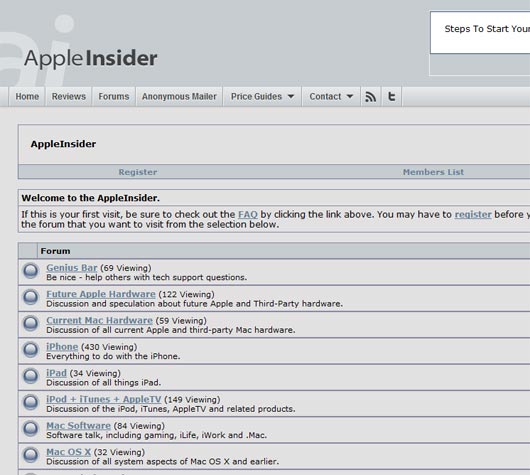Expand the Contact dropdown menu

coord(331,97)
